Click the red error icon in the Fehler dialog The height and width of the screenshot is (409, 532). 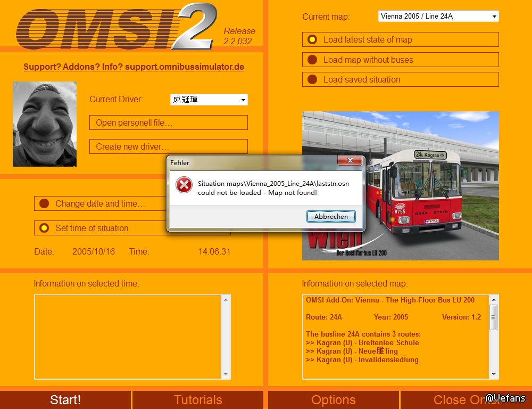[184, 185]
